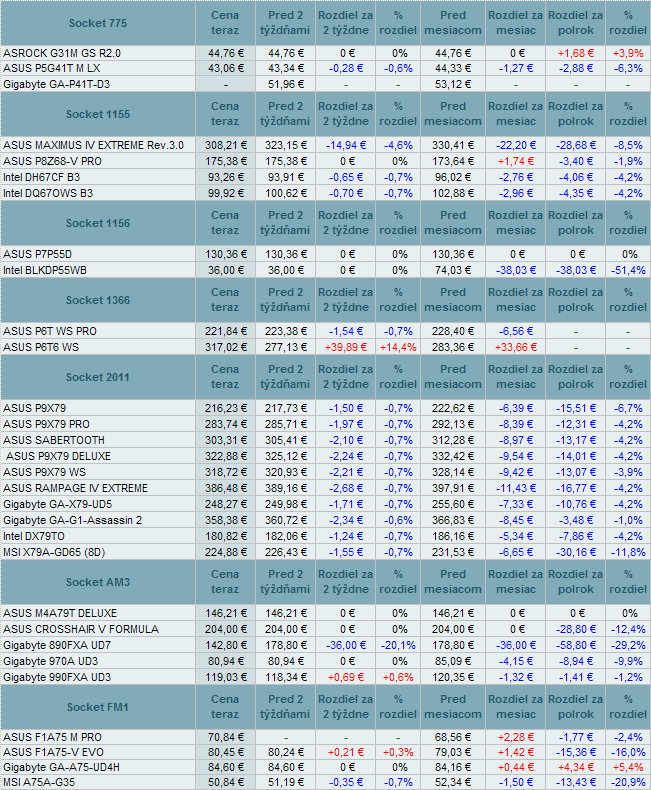The height and width of the screenshot is (790, 651).
Task: Click ASUS P6T6 WS product name
Action: [x=41, y=348]
